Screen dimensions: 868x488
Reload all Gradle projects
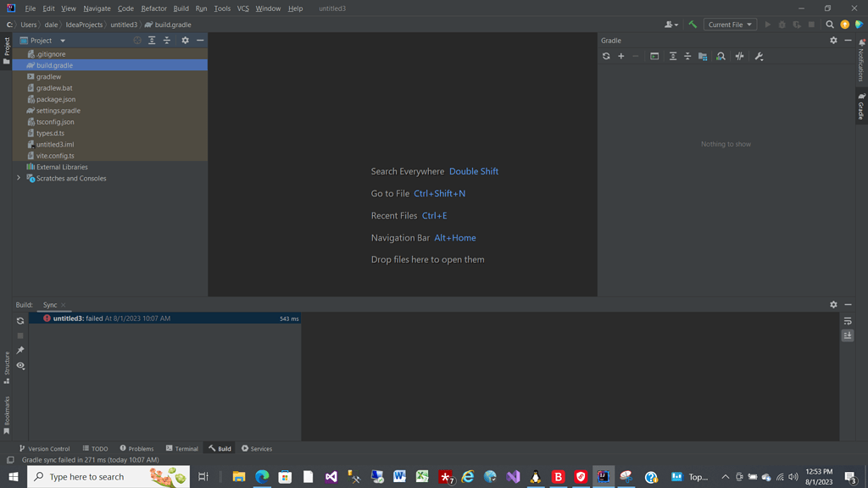pos(606,56)
